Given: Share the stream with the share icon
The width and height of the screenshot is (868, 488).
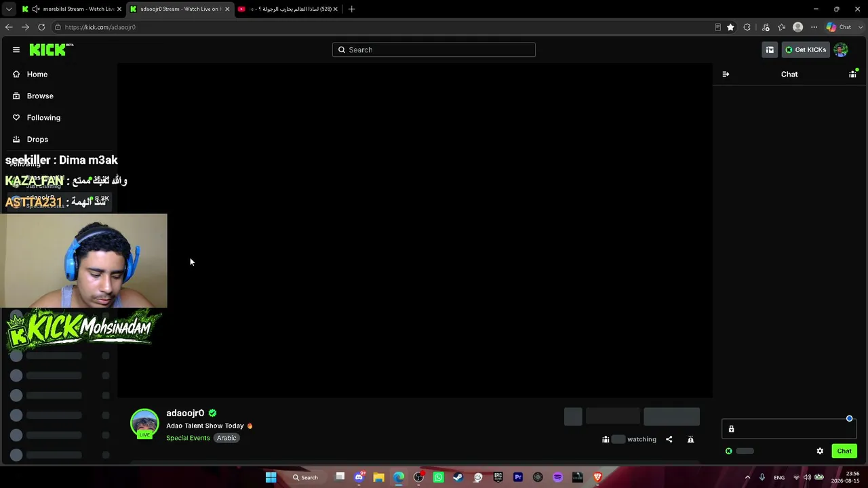Looking at the screenshot, I should tap(669, 439).
